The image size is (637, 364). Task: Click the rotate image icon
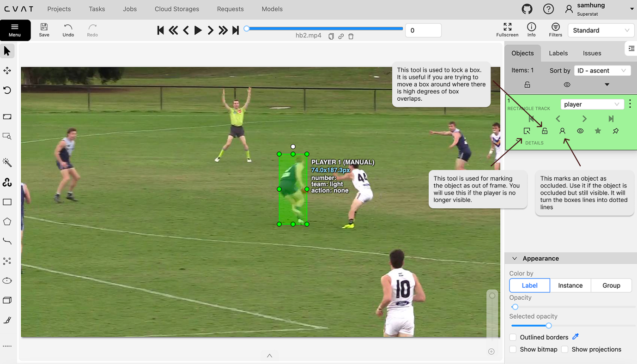click(7, 90)
